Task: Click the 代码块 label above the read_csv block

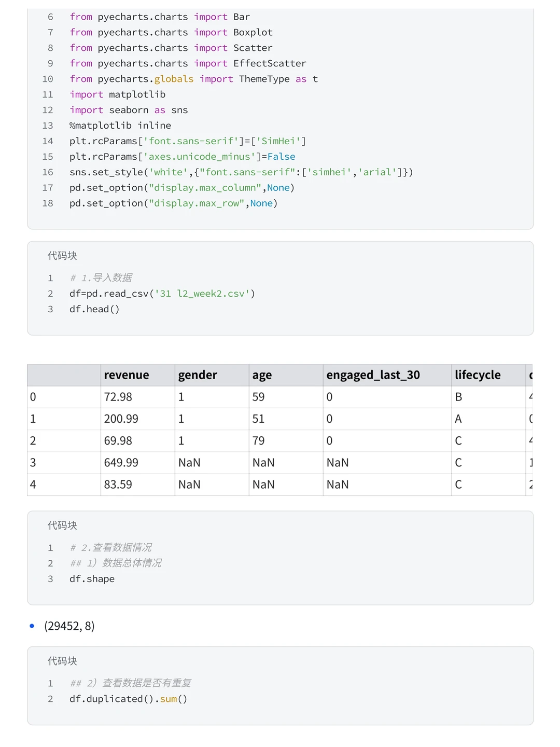Action: coord(62,256)
